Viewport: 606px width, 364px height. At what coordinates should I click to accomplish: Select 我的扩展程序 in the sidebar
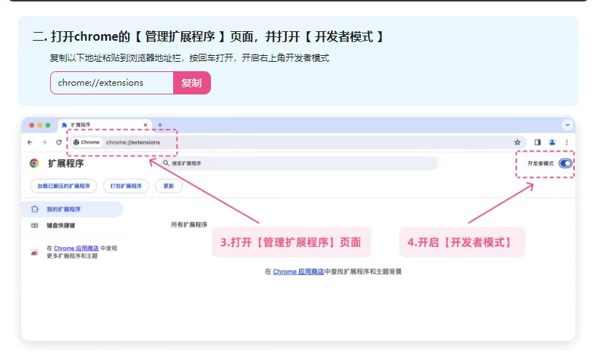tap(72, 209)
